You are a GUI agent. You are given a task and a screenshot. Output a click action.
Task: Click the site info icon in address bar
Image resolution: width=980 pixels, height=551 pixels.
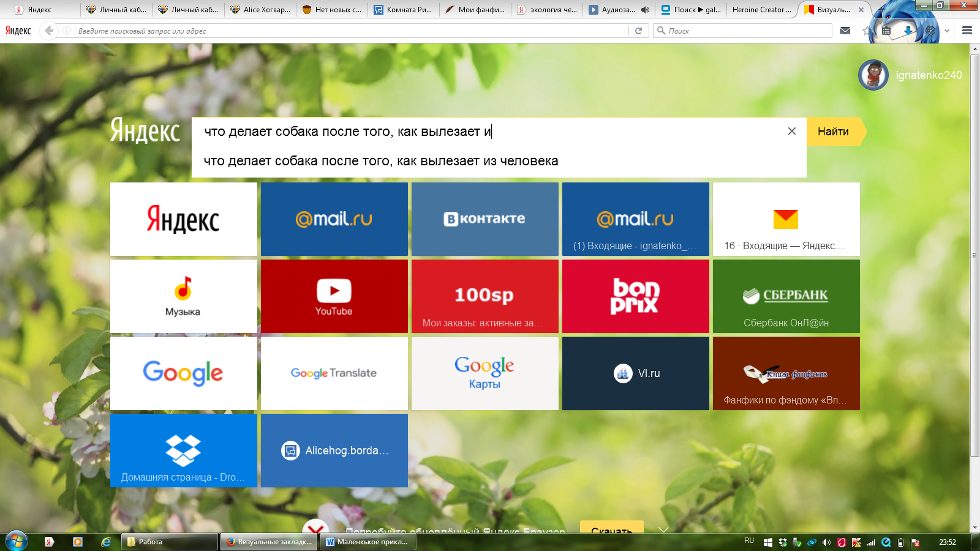click(x=67, y=31)
